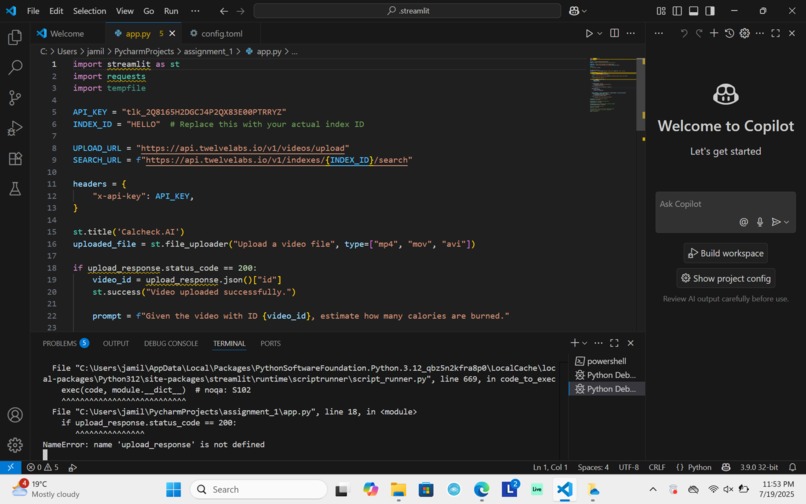Open the View menu
This screenshot has width=806, height=504.
pos(124,11)
